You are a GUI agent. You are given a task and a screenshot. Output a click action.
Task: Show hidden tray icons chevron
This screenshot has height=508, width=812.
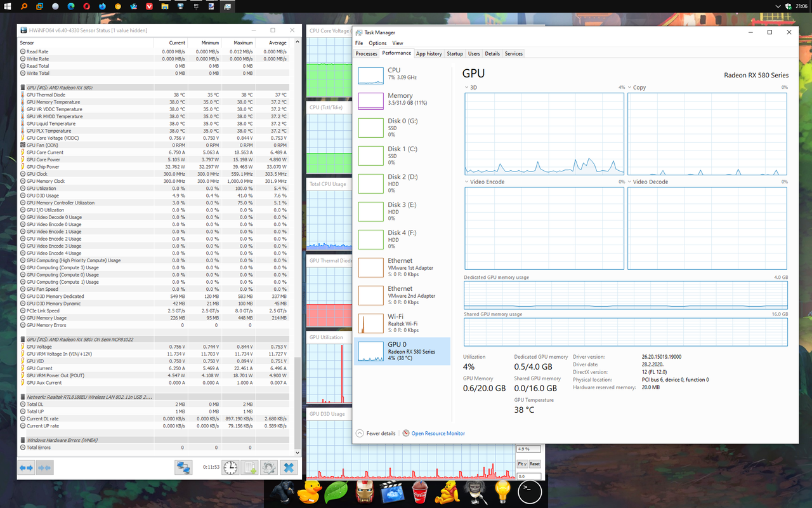pyautogui.click(x=779, y=6)
